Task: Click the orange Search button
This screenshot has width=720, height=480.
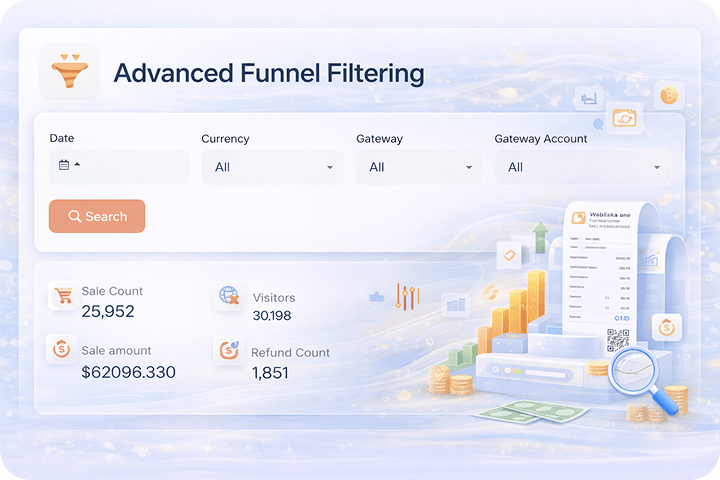Action: coord(97,216)
